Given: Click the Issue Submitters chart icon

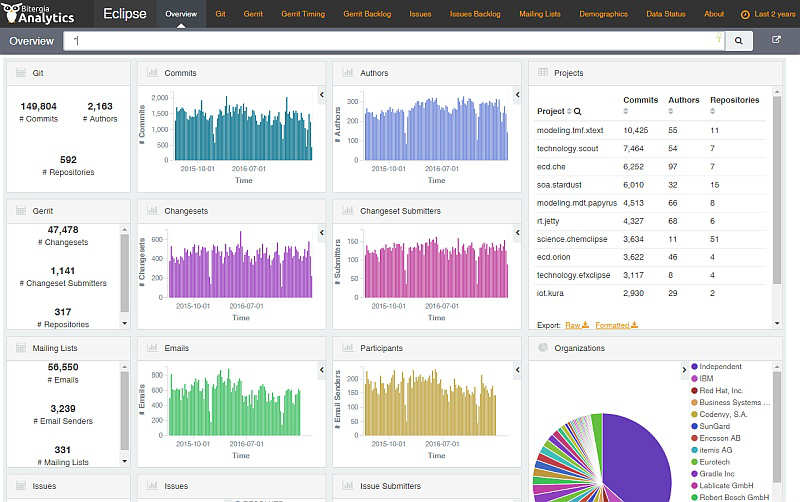Looking at the screenshot, I should (348, 485).
